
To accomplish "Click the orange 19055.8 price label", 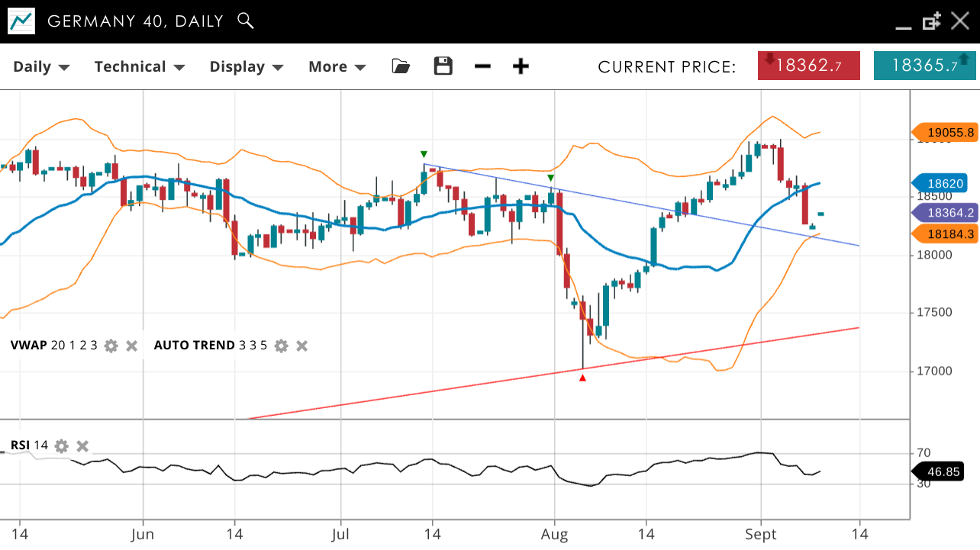I will click(x=945, y=133).
